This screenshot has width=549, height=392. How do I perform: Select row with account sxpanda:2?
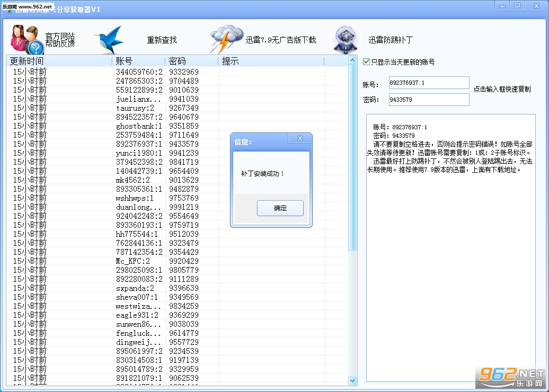[x=177, y=288]
